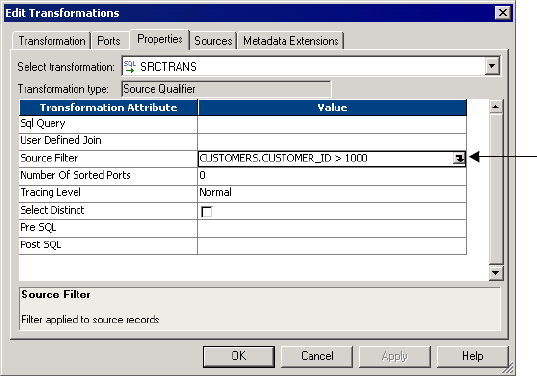Open the Metadata Extensions tab
This screenshot has width=537, height=376.
[291, 41]
